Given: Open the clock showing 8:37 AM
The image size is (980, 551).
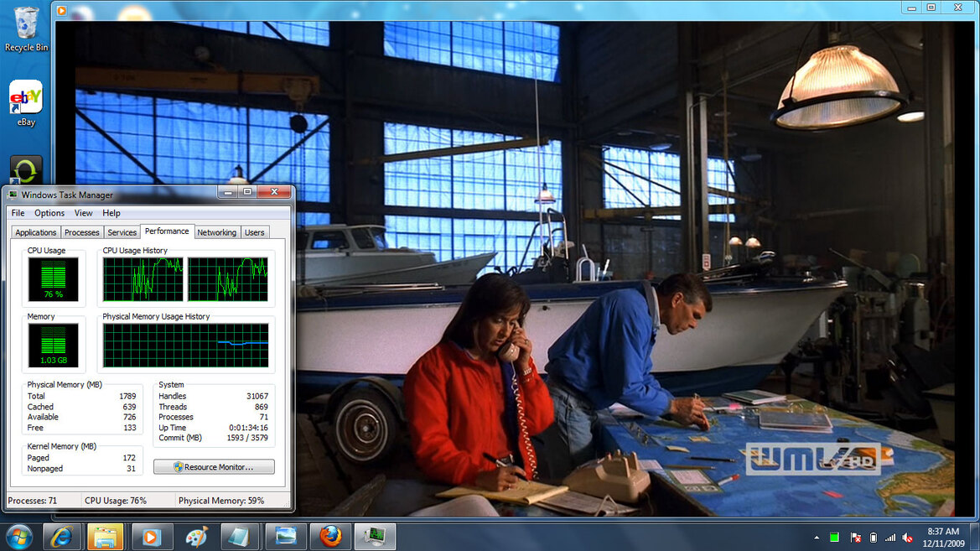Looking at the screenshot, I should (x=943, y=538).
